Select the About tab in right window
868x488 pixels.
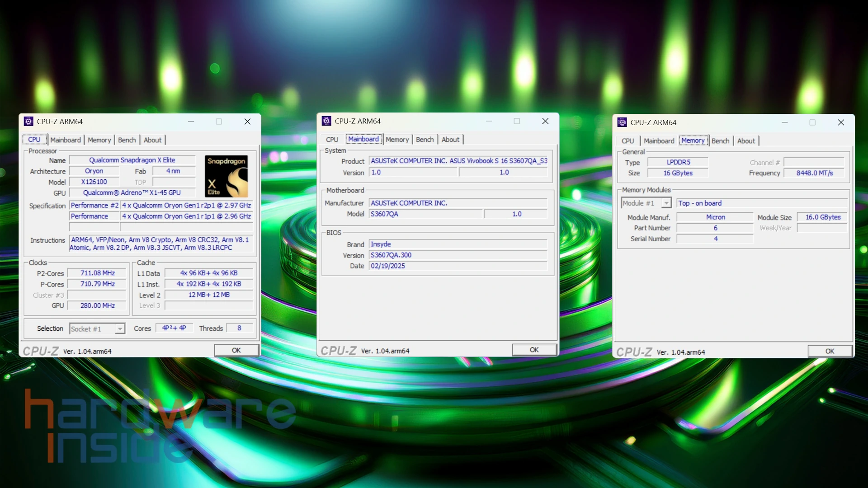(x=746, y=141)
